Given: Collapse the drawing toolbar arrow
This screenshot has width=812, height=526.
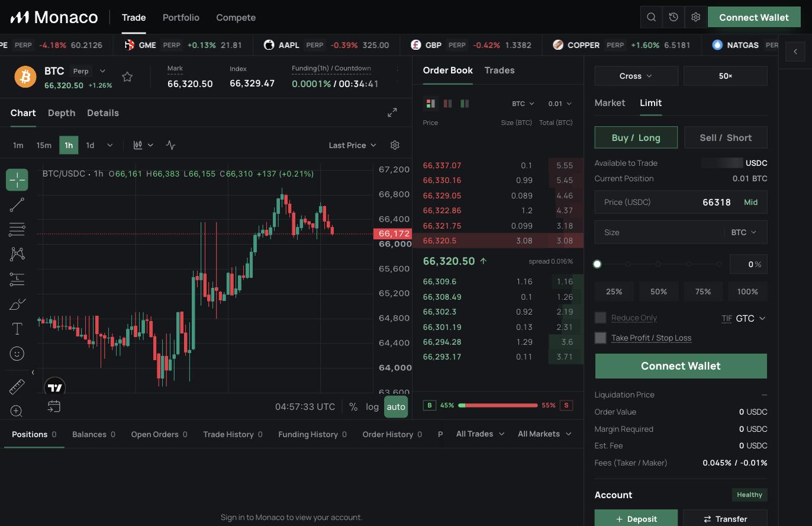Looking at the screenshot, I should pos(33,373).
